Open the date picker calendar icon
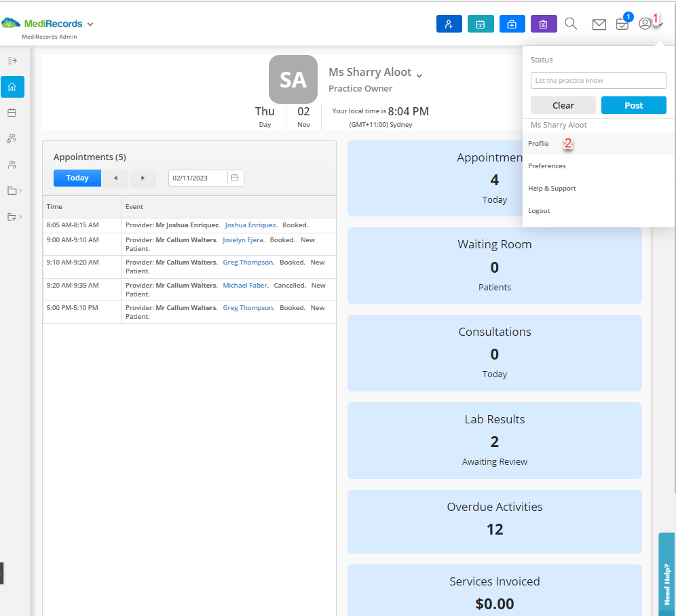 235,178
